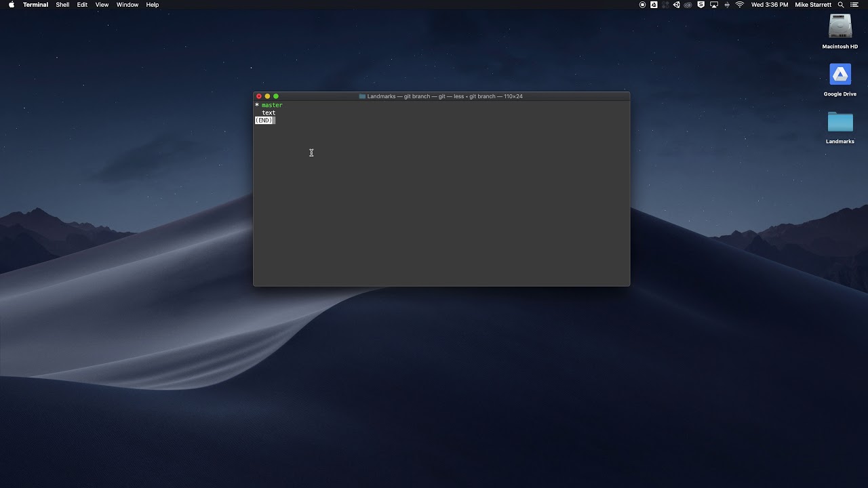This screenshot has height=488, width=868.
Task: Select the Landmarks folder on desktop
Action: pyautogui.click(x=840, y=123)
